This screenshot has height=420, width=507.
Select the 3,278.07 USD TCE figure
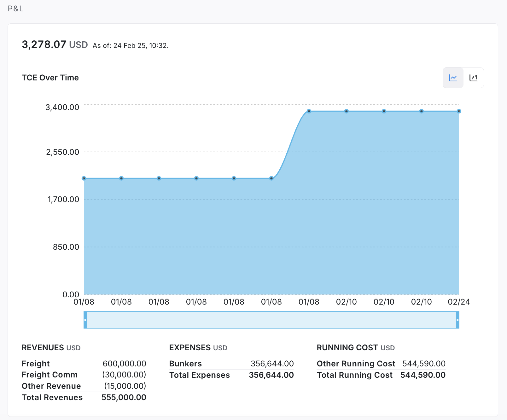[55, 45]
